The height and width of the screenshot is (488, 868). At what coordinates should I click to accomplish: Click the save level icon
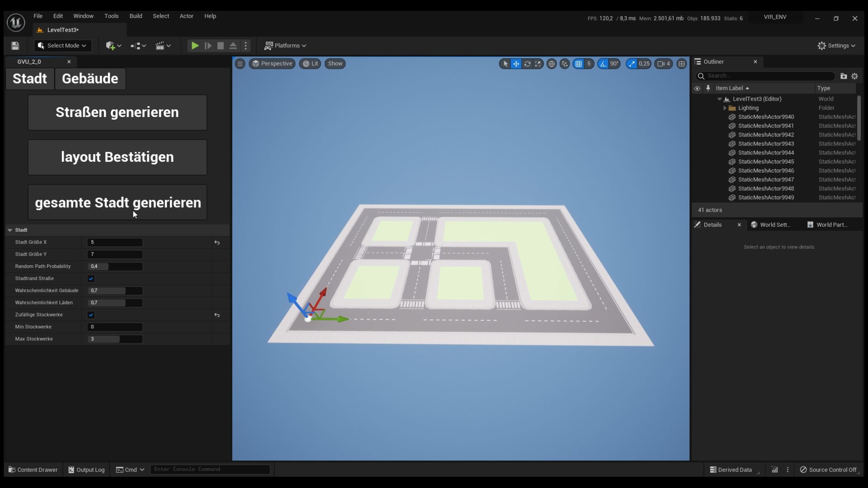click(x=15, y=46)
